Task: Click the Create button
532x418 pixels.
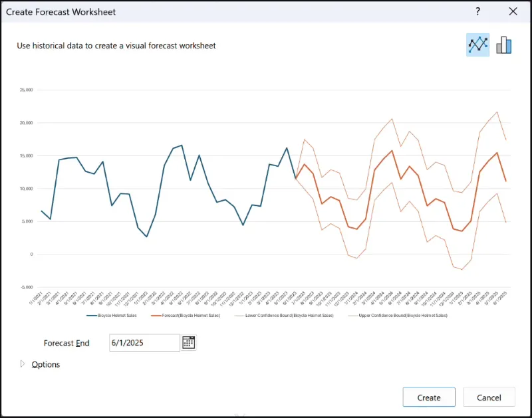Action: (x=429, y=397)
